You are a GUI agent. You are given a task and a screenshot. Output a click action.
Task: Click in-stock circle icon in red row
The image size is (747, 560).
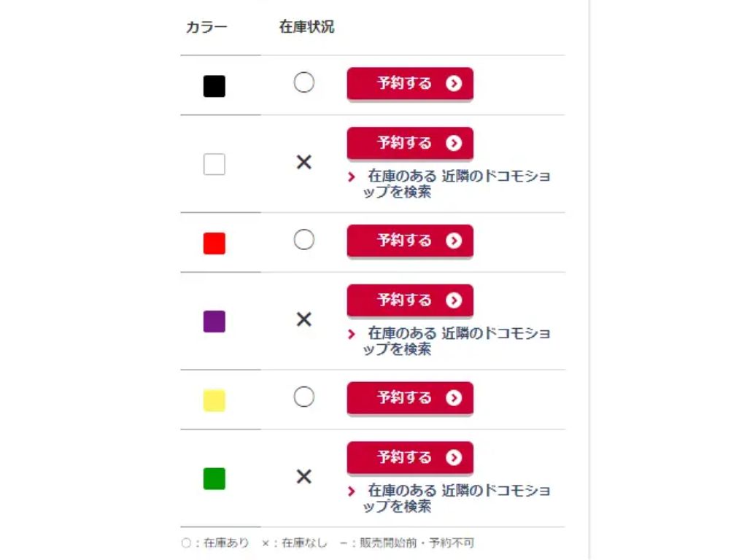304,239
